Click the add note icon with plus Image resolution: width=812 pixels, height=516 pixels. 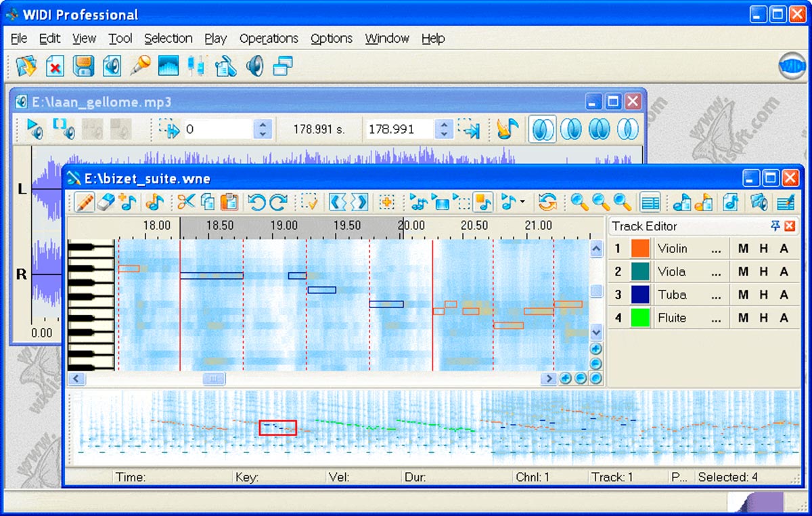(x=127, y=202)
